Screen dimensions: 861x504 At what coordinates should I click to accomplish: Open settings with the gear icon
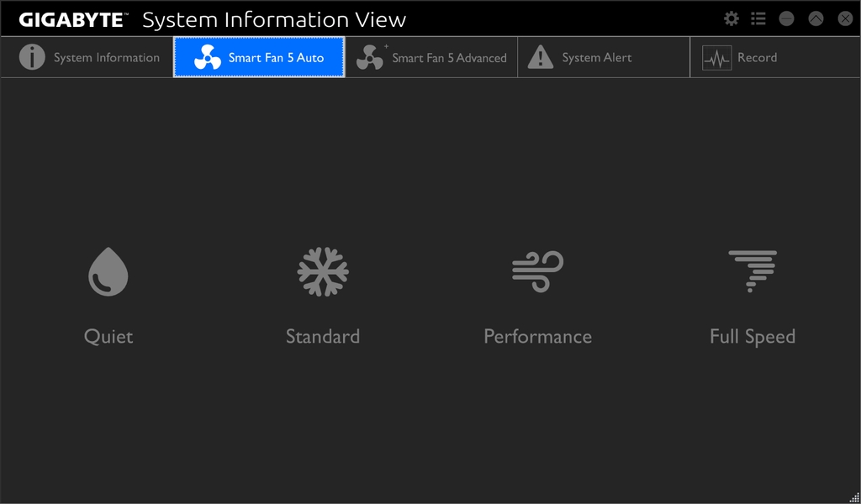[732, 18]
